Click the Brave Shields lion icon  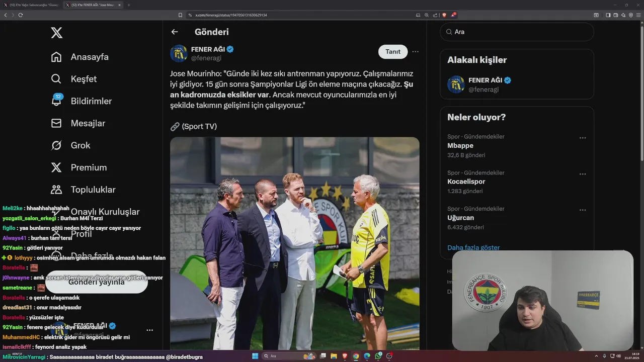point(444,15)
